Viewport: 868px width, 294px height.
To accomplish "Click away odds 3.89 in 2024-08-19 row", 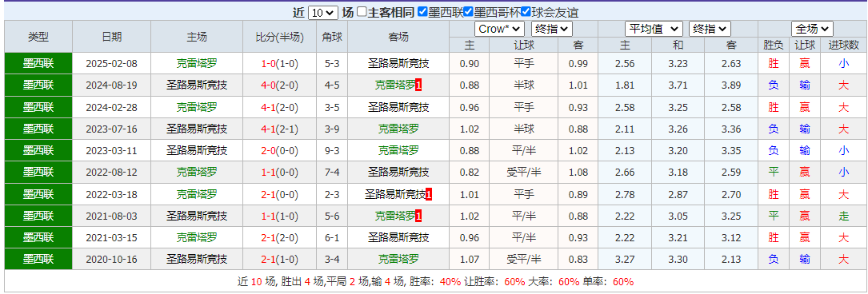I will pos(730,85).
